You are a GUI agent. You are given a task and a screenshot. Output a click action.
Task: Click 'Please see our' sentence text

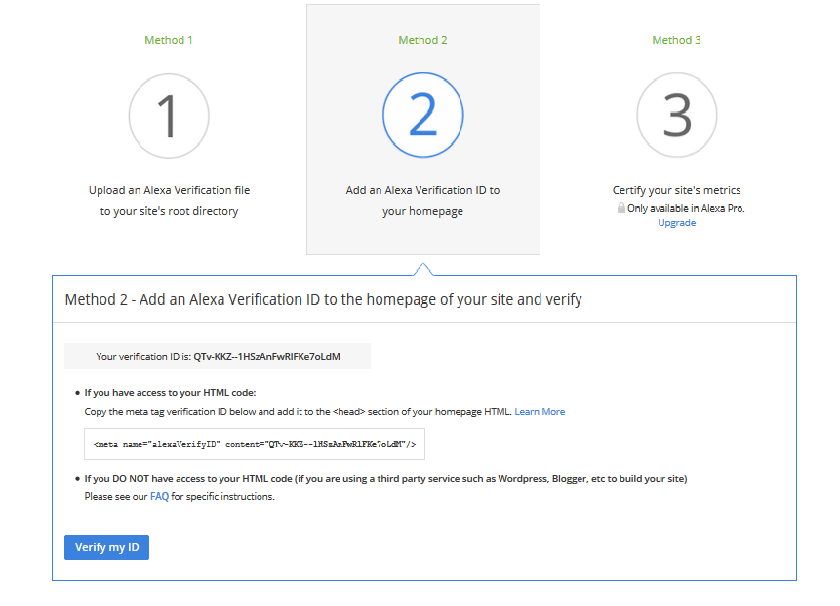179,497
